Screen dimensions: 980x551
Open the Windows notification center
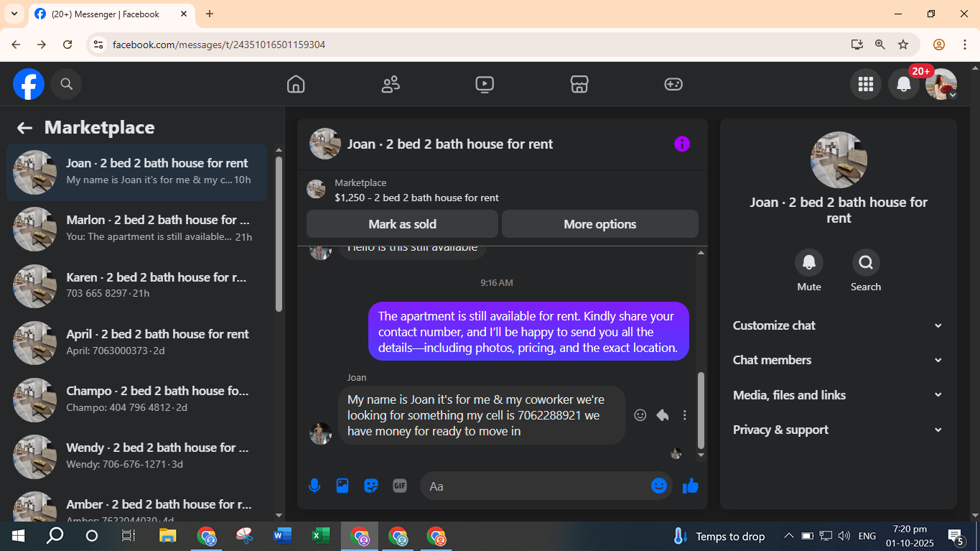pos(956,536)
